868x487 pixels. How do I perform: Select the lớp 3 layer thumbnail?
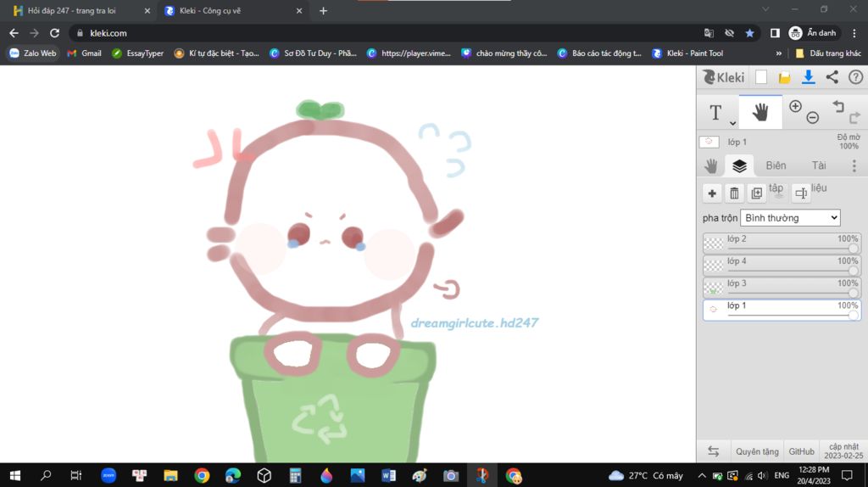click(x=714, y=288)
